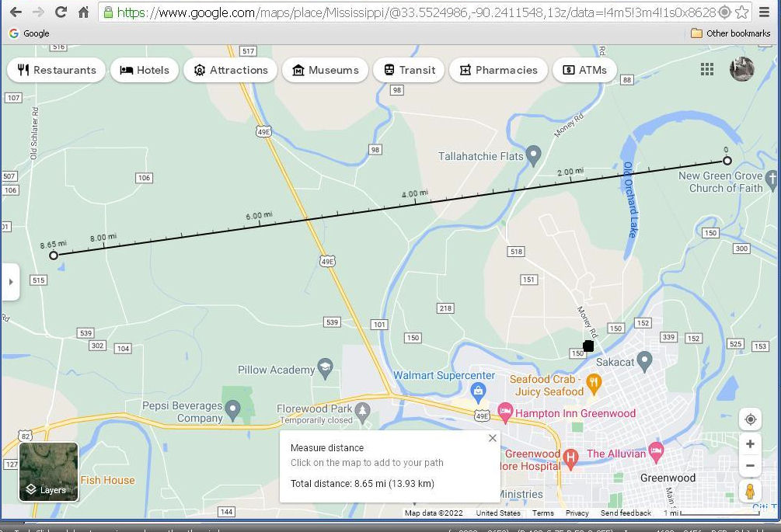Filter map by Restaurants
781x532 pixels.
point(57,70)
